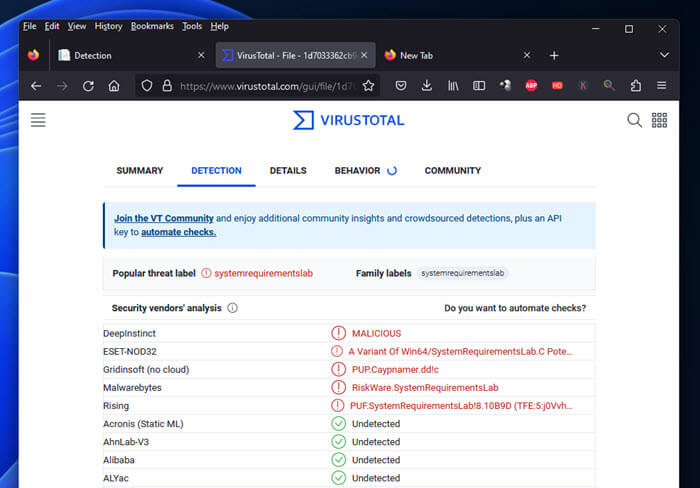View site security lock info
This screenshot has width=700, height=488.
coord(167,86)
